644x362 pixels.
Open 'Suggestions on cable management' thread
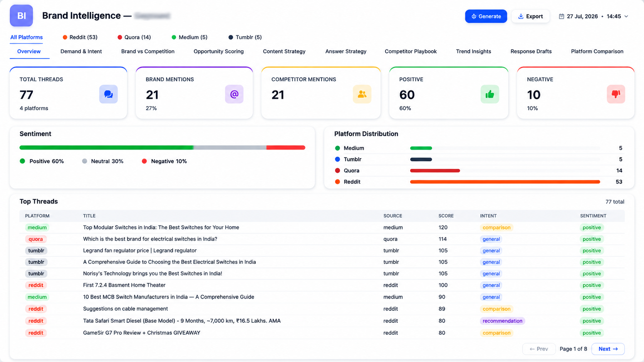(126, 309)
